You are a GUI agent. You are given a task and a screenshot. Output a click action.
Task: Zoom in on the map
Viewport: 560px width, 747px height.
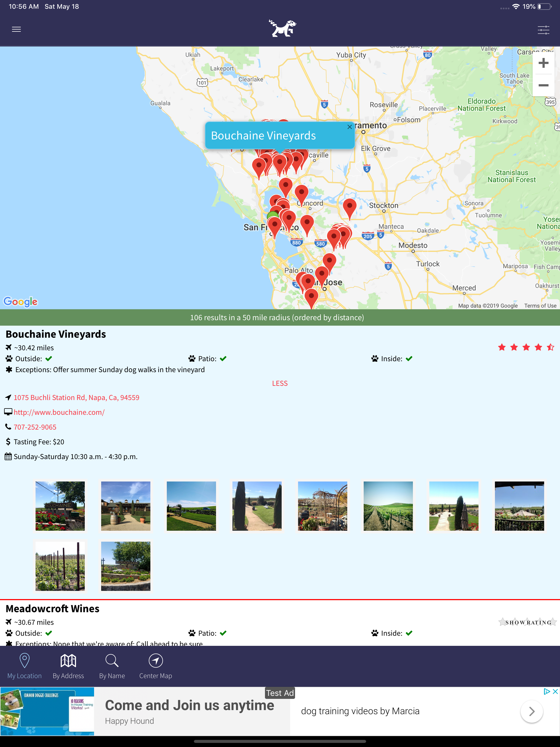[x=543, y=63]
